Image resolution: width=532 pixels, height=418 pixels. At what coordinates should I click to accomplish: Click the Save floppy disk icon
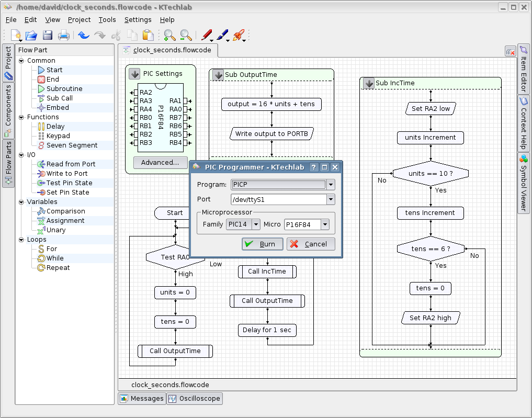[x=48, y=36]
